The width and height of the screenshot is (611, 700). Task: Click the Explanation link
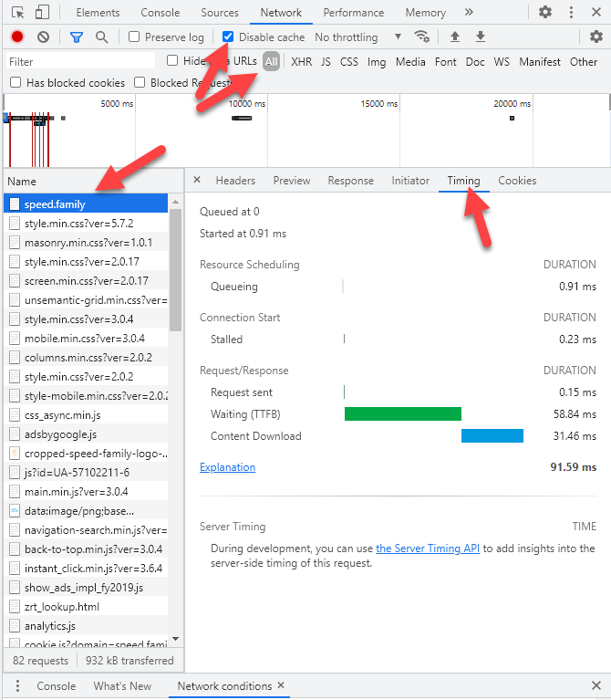point(227,467)
